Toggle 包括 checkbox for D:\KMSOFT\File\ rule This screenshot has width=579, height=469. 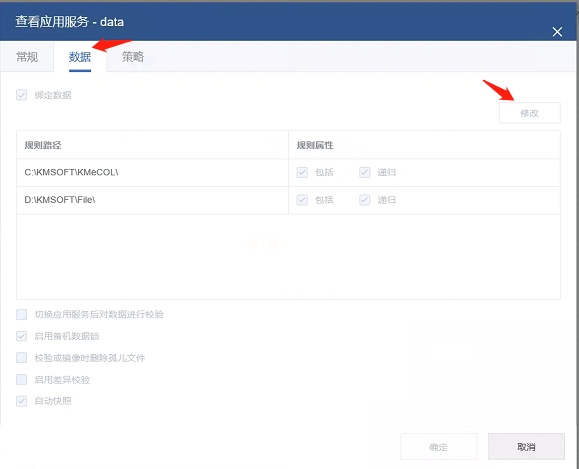(302, 200)
